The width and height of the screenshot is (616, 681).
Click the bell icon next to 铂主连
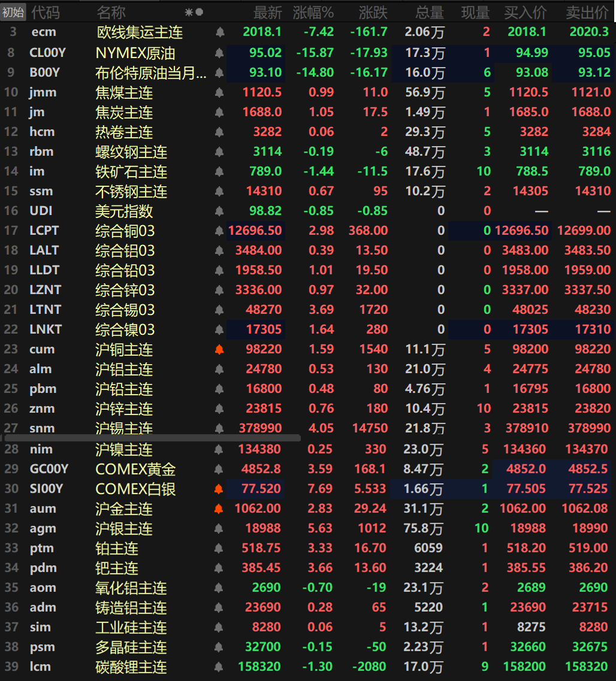(x=219, y=548)
